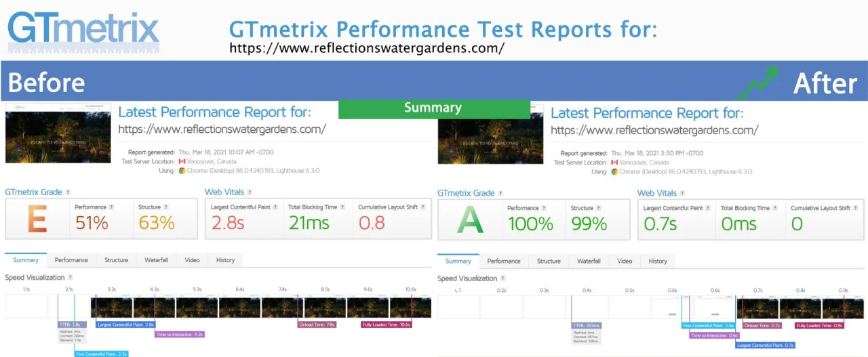The height and width of the screenshot is (357, 868).
Task: Click Fully Loaded Time 10.6s marker
Action: [x=387, y=324]
